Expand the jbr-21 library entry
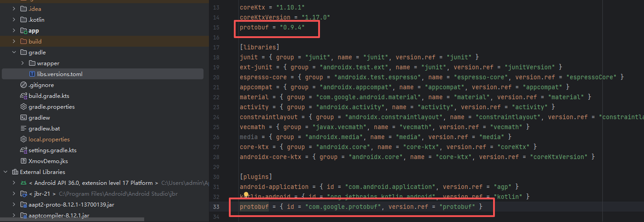The image size is (644, 222). click(x=14, y=193)
